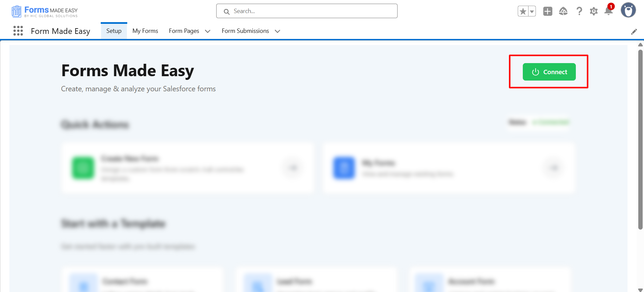Image resolution: width=644 pixels, height=292 pixels.
Task: Open the Form Submissions tab
Action: (245, 31)
